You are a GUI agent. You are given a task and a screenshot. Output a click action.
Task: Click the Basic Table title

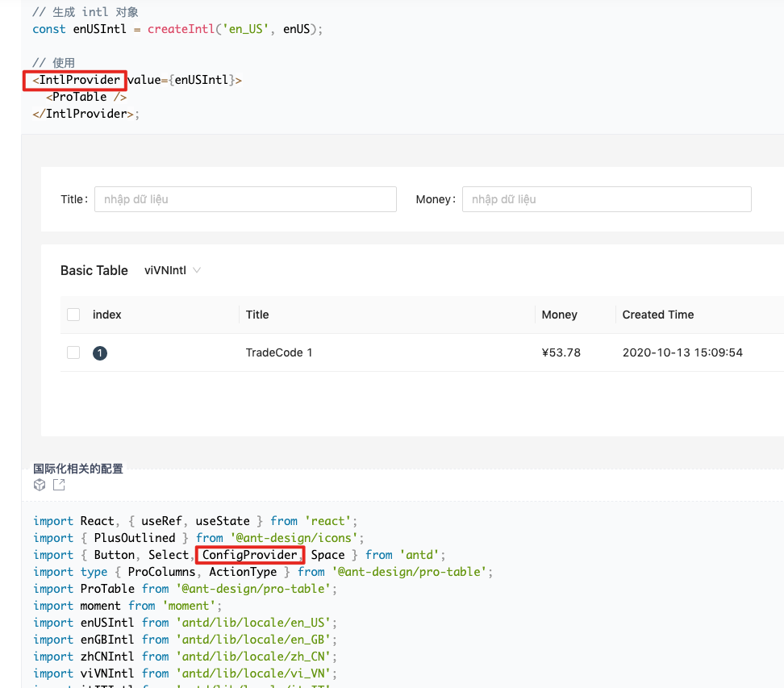pyautogui.click(x=94, y=270)
